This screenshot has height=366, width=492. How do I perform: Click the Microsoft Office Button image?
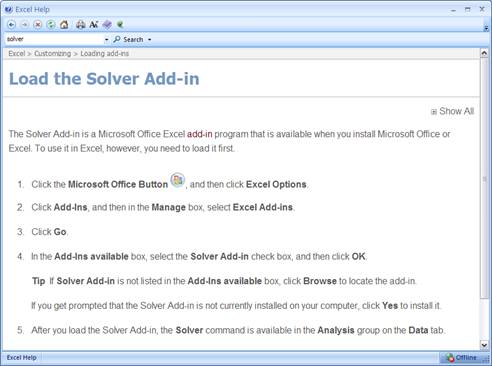pyautogui.click(x=177, y=180)
